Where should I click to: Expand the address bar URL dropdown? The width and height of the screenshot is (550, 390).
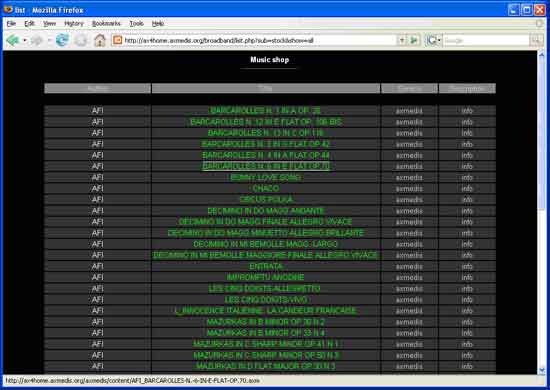(x=402, y=40)
